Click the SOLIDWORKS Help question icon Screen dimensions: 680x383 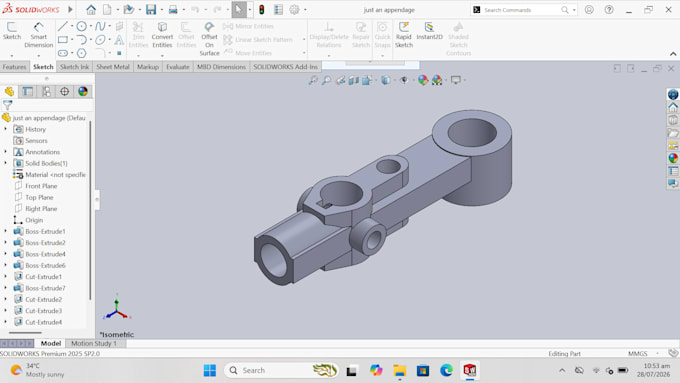pos(609,10)
